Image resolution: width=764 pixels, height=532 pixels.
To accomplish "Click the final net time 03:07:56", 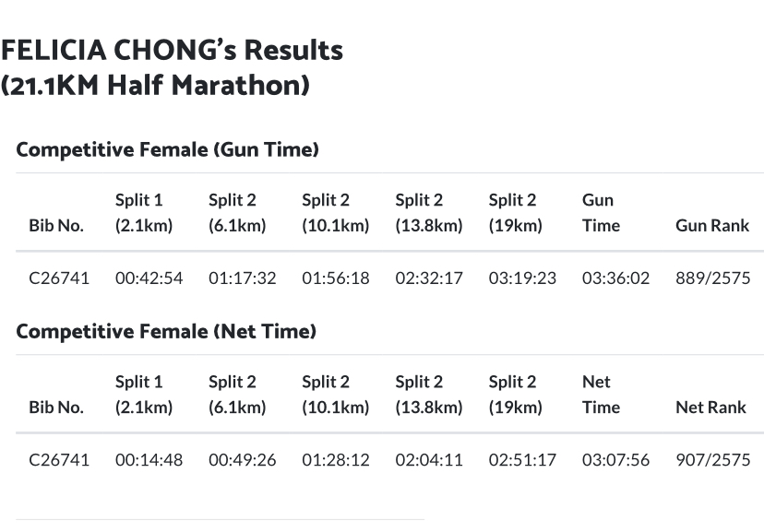I will pos(615,459).
